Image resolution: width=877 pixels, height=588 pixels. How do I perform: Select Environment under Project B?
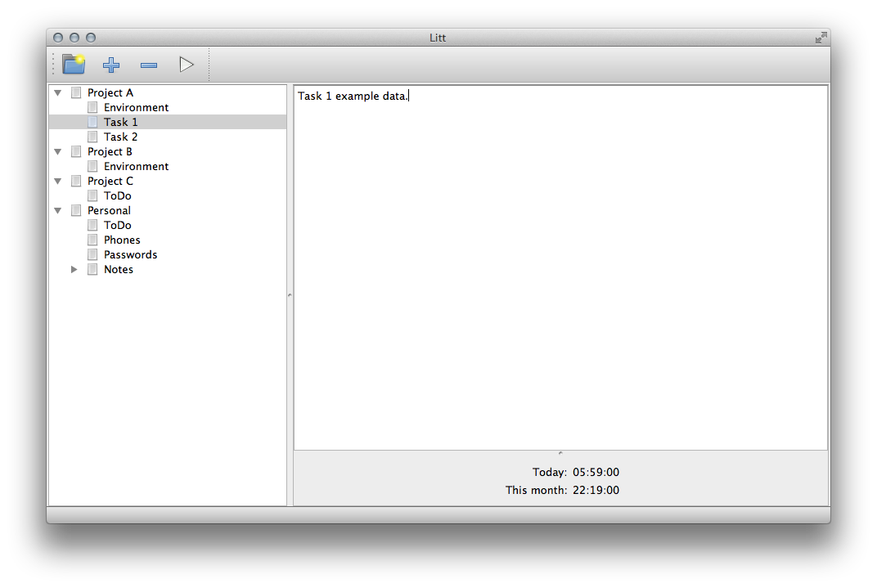click(x=136, y=167)
